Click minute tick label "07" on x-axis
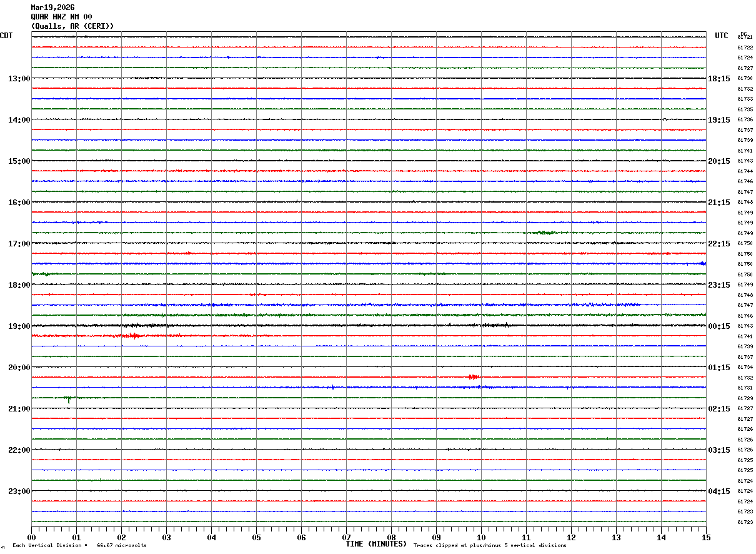 [x=346, y=538]
